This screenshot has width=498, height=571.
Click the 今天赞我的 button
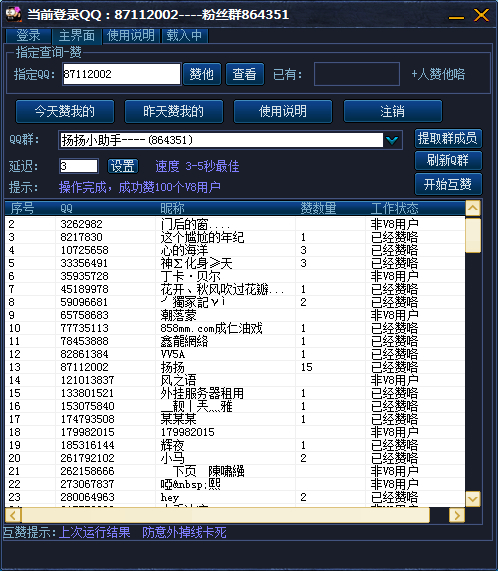point(65,111)
